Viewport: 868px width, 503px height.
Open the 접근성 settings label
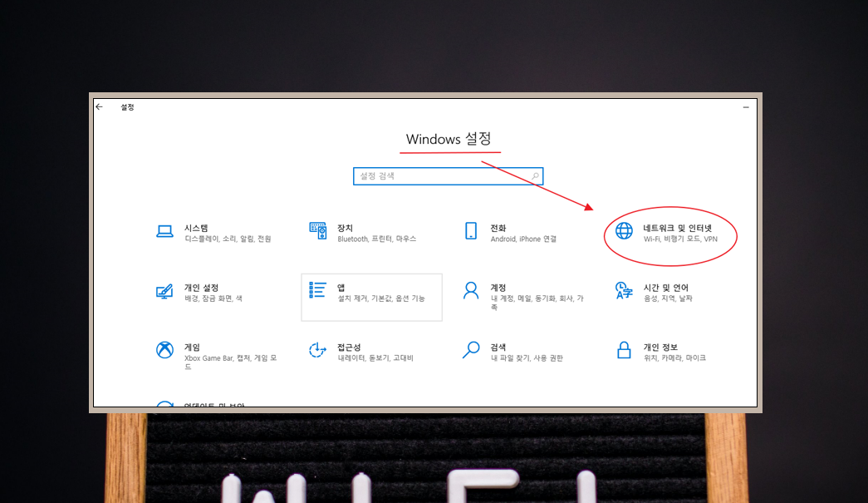[x=349, y=348]
